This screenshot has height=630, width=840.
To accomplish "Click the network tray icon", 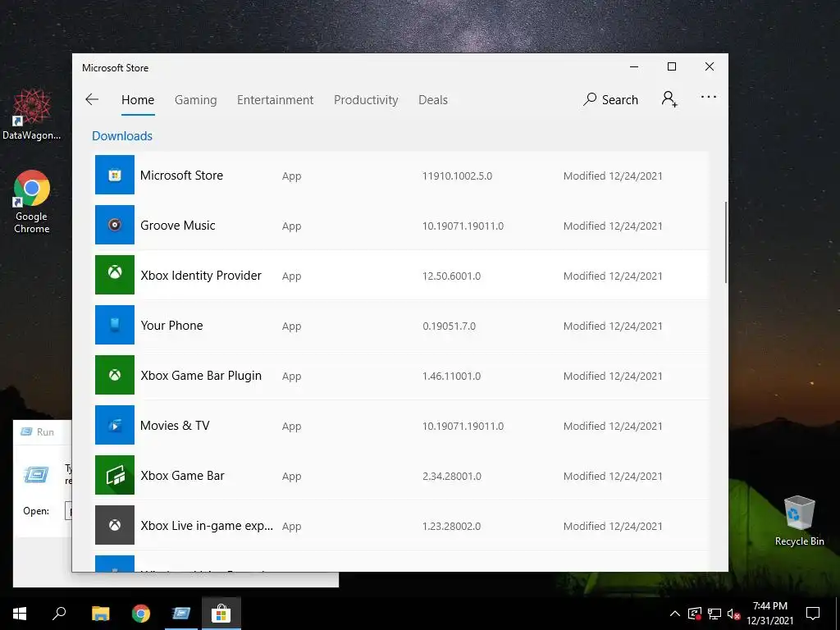I will click(714, 614).
